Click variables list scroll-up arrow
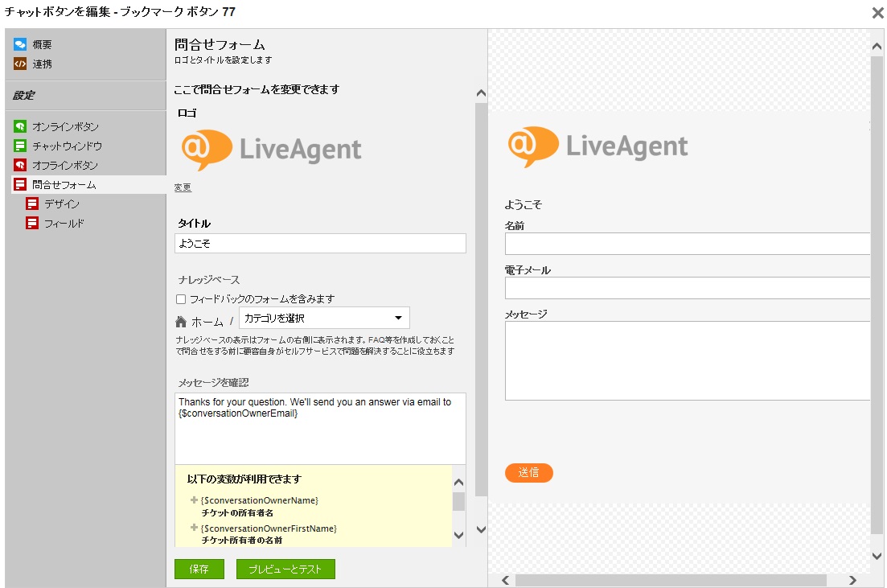Screen dimensions: 887x588 coord(458,482)
